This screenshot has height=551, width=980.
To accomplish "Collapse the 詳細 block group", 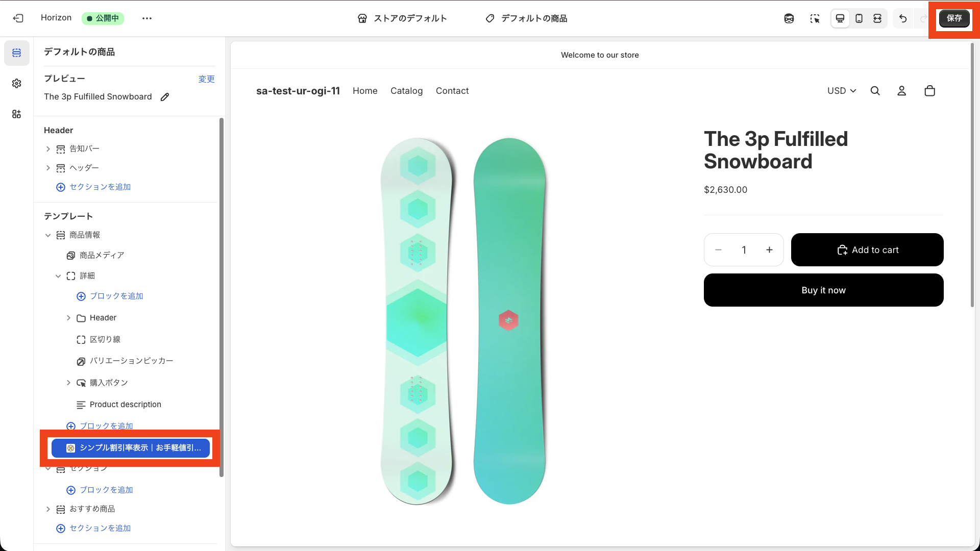I will [x=58, y=275].
